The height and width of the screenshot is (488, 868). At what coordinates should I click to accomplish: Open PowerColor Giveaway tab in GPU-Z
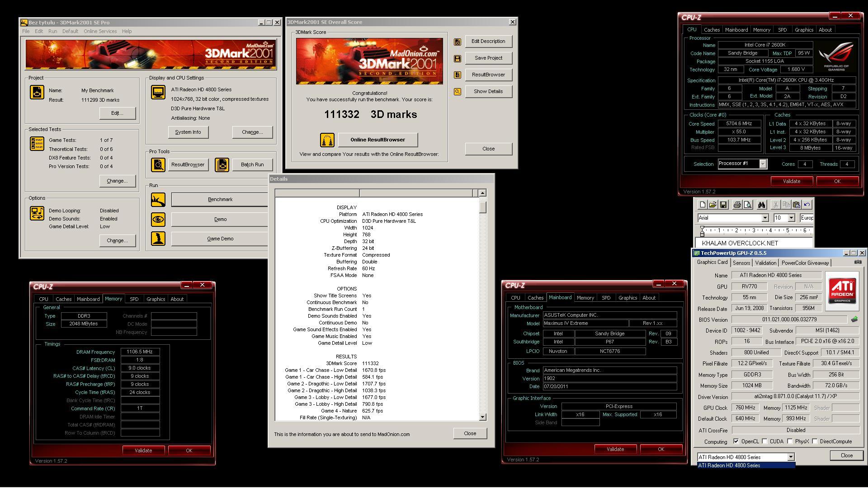[805, 263]
